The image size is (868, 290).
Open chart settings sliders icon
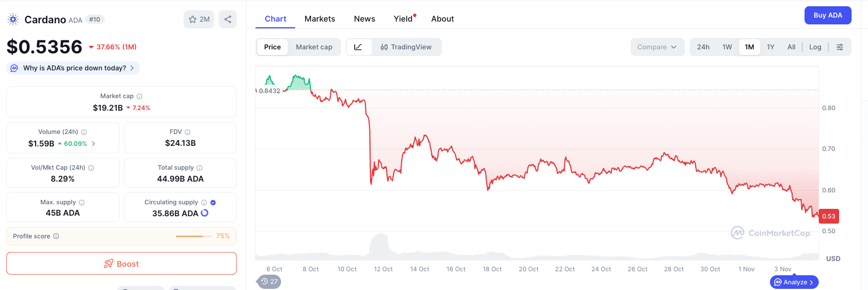[840, 47]
